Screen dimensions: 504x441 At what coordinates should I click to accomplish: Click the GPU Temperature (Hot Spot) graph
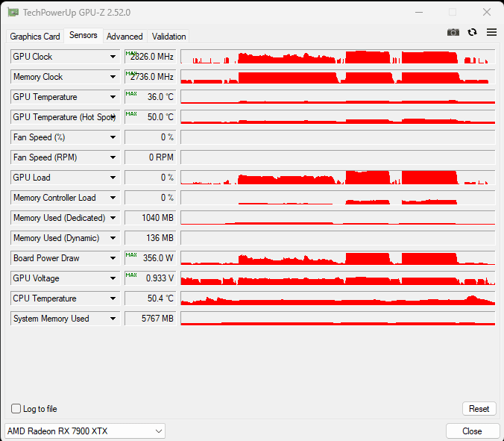point(338,117)
